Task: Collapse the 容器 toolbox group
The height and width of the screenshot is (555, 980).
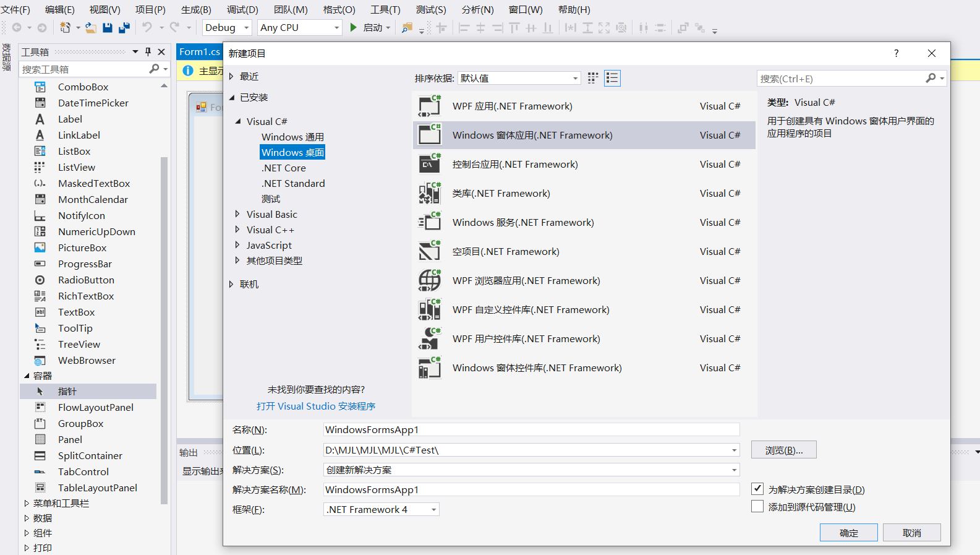Action: [27, 376]
